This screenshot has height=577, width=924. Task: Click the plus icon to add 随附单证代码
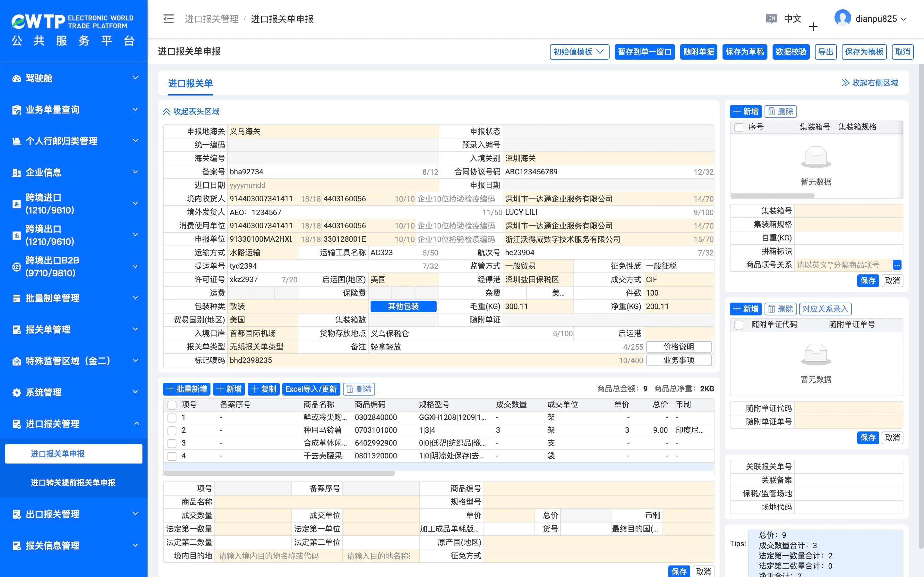tap(737, 309)
